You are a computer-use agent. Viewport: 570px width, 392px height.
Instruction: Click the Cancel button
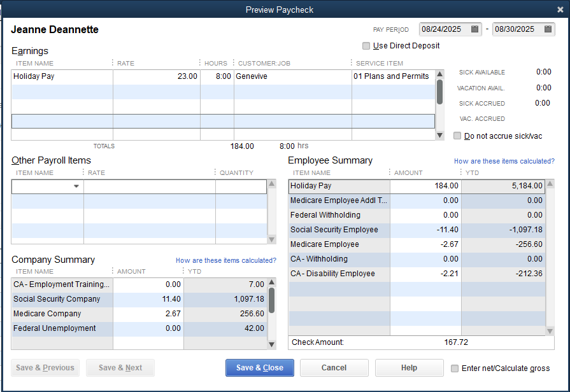pyautogui.click(x=334, y=368)
